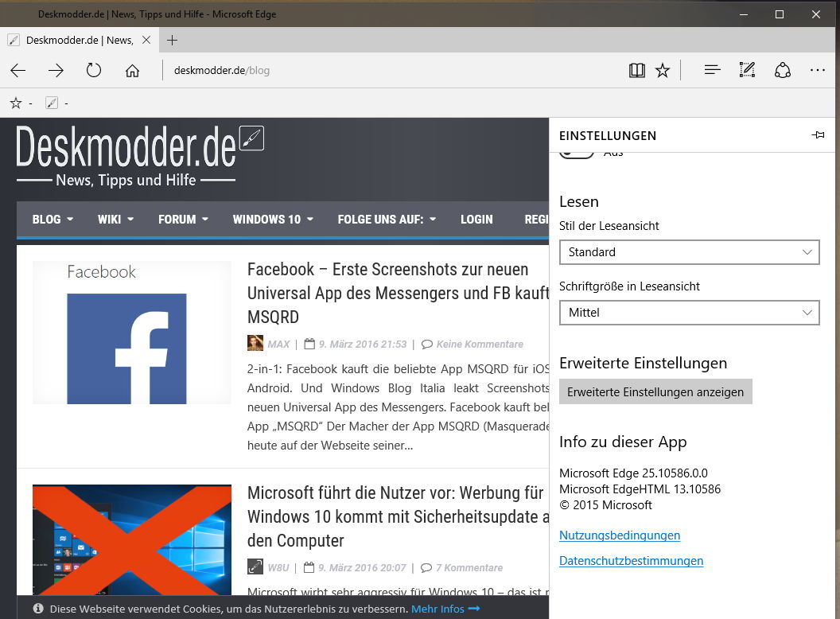The image size is (840, 619).
Task: Create a Web Note with pen icon
Action: click(747, 70)
